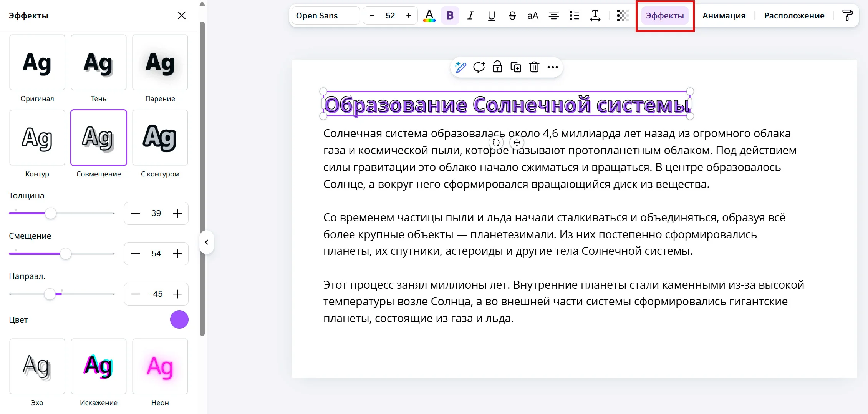Toggle bold formatting button
Image resolution: width=868 pixels, height=414 pixels.
(x=450, y=16)
